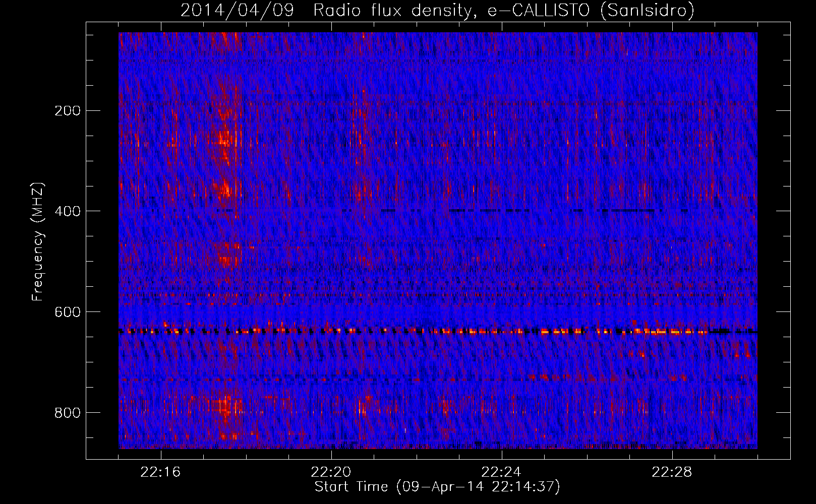
Task: Click the 600 frequency tick label
Action: pos(68,312)
